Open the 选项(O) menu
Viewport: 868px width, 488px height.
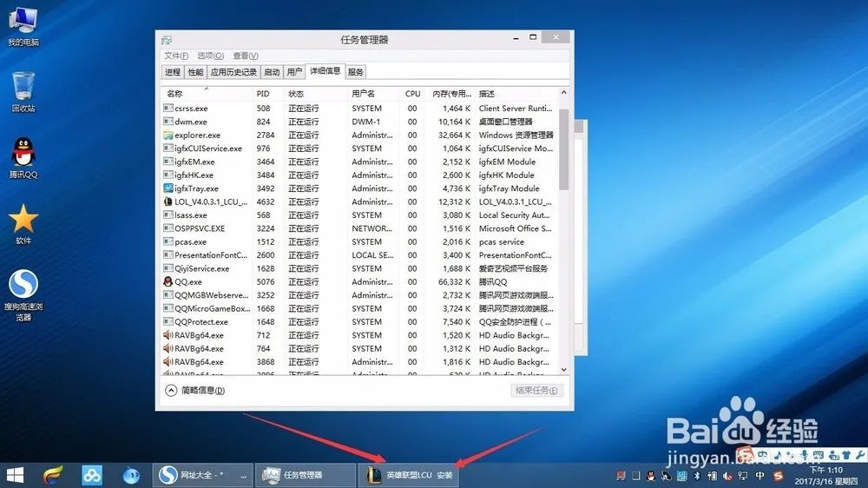(x=210, y=56)
